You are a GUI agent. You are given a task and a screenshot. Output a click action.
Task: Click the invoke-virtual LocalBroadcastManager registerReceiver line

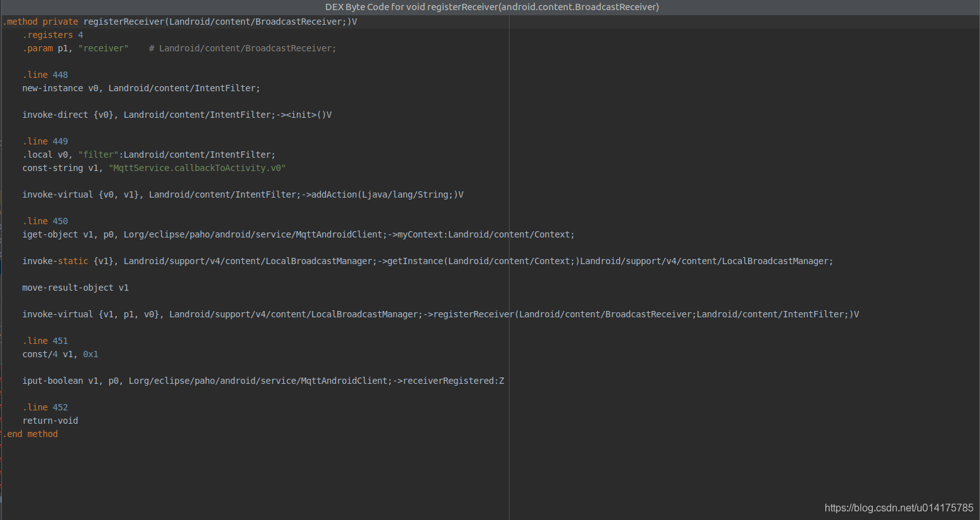(441, 314)
